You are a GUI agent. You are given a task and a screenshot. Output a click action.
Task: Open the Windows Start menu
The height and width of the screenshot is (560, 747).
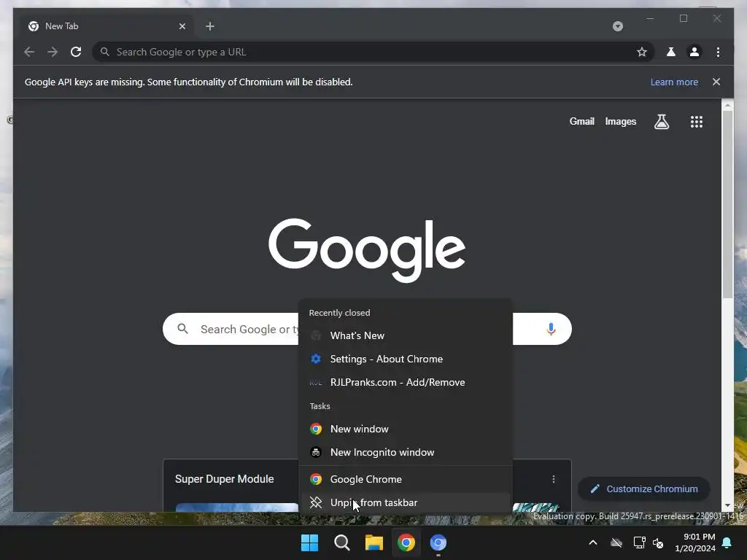(309, 542)
